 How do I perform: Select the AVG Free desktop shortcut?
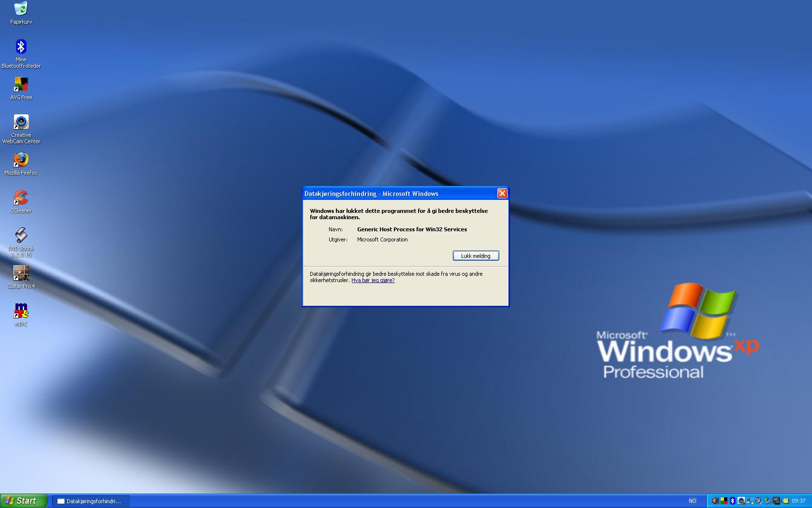(x=21, y=89)
